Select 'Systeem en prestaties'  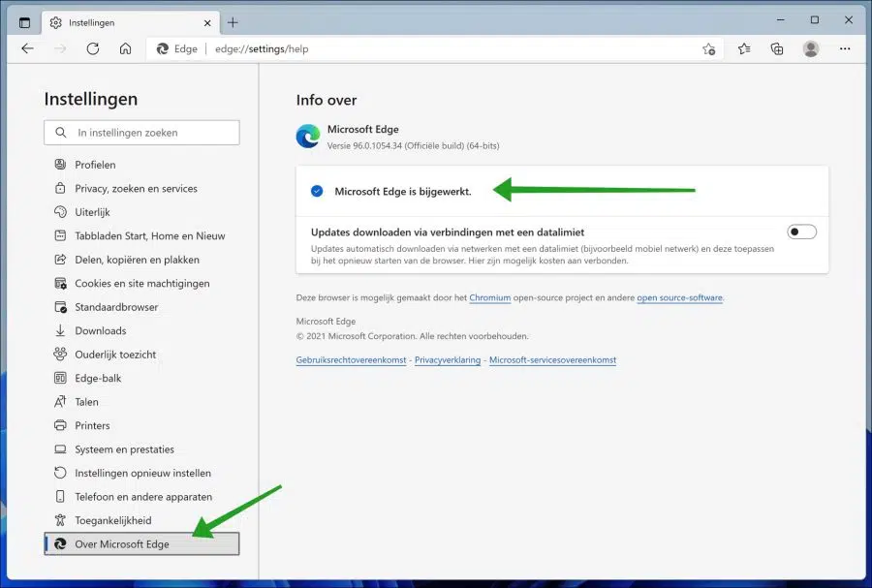coord(141,449)
